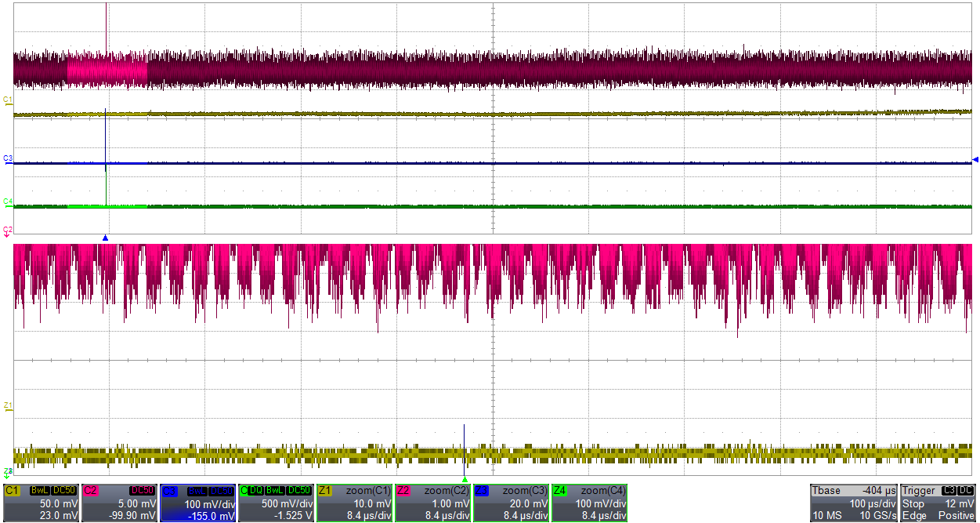
Task: Click the highlighted zoom region on C2 trace
Action: (x=107, y=70)
